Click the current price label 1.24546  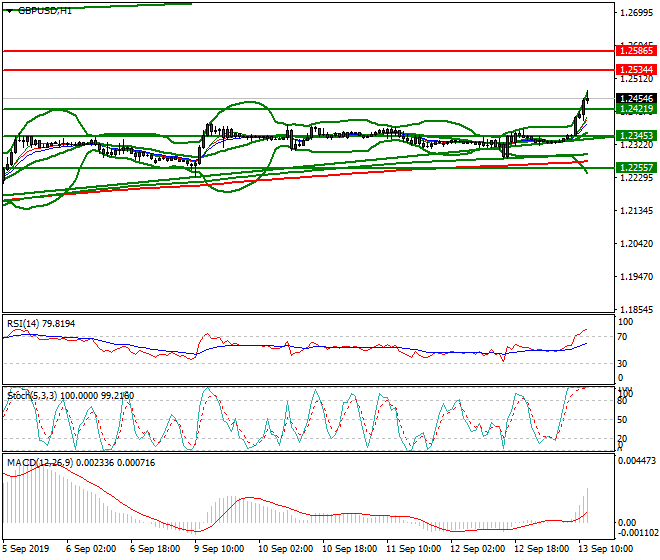pos(636,99)
